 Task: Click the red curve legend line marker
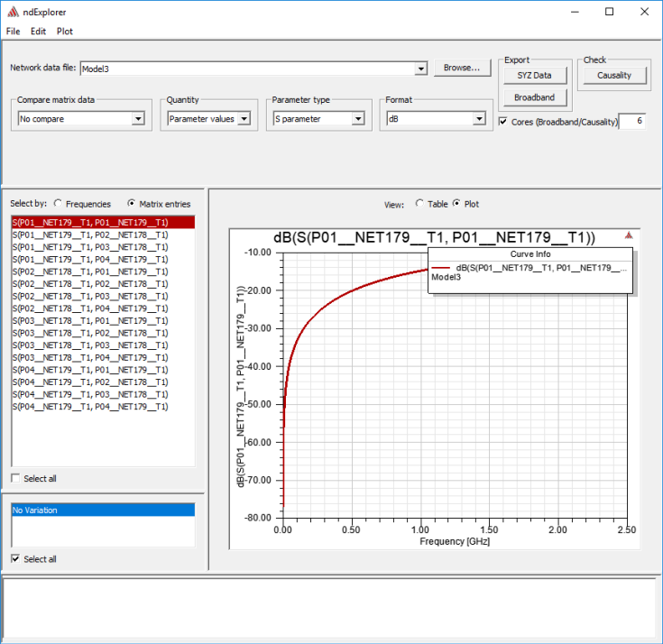tap(440, 268)
